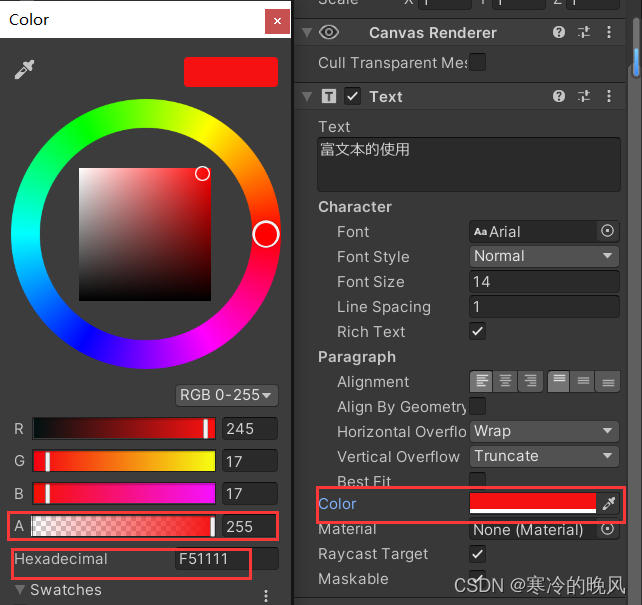Open Canvas Renderer help reference icon

(x=558, y=32)
